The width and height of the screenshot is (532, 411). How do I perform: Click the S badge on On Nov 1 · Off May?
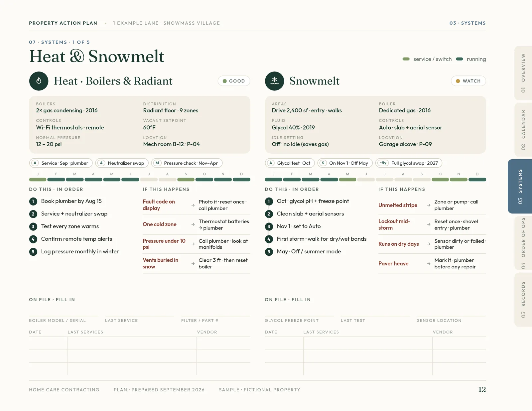[323, 163]
